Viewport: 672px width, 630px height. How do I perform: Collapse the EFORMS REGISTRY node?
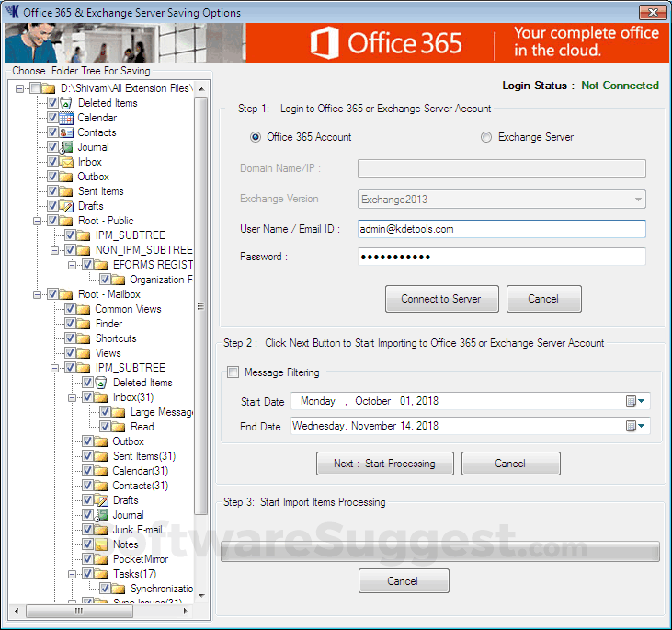(x=72, y=265)
